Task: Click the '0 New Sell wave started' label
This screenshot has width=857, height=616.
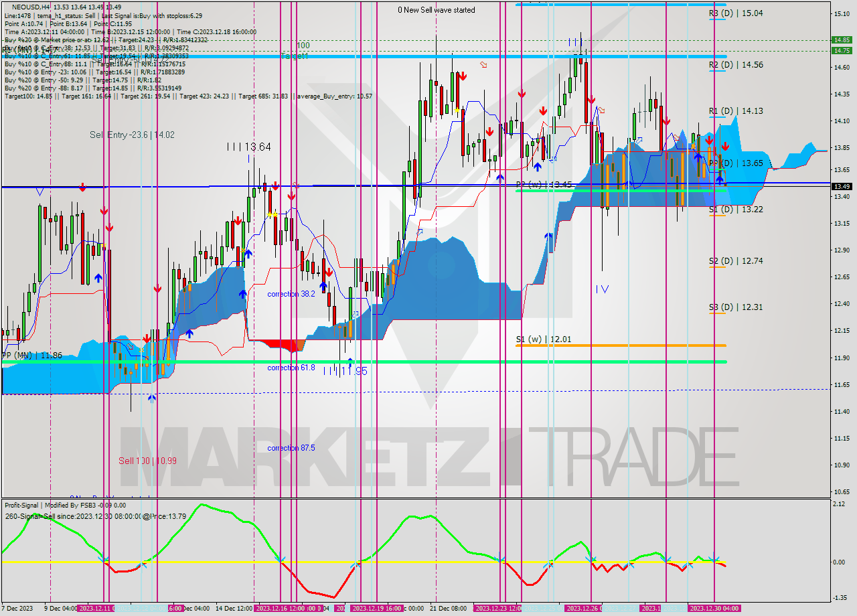Action: [x=437, y=10]
